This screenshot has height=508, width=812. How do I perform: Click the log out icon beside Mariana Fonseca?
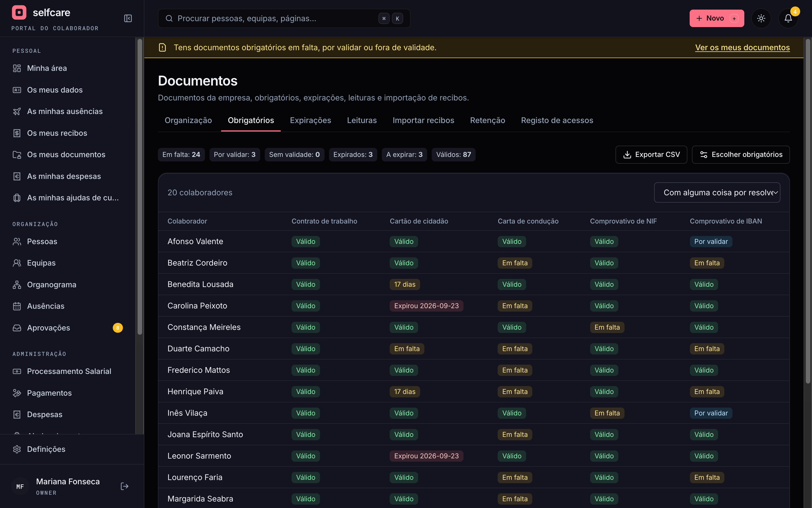coord(125,486)
